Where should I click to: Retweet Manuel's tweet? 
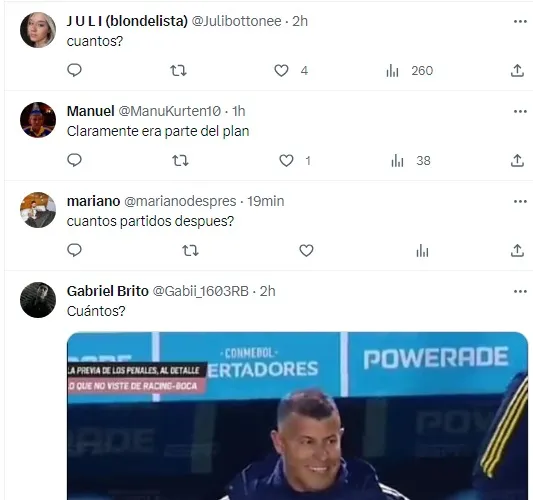[180, 160]
